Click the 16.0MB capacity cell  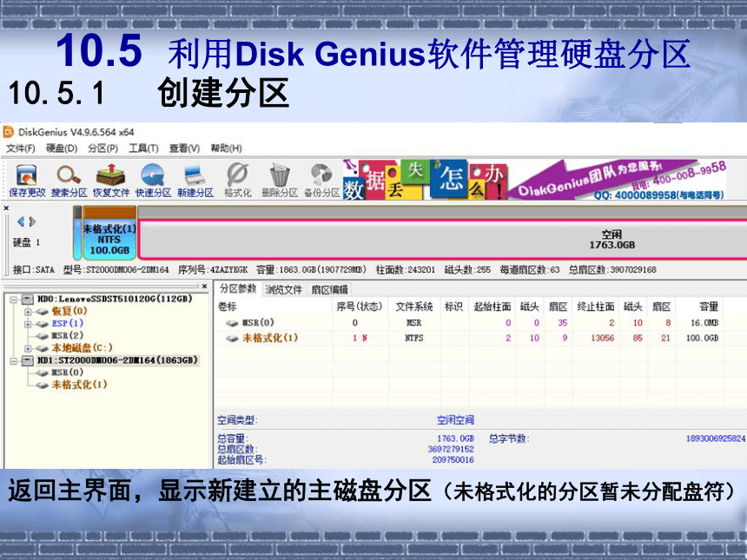704,323
